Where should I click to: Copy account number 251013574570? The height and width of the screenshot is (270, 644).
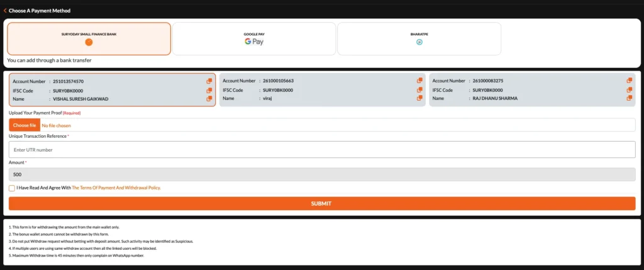tap(209, 81)
